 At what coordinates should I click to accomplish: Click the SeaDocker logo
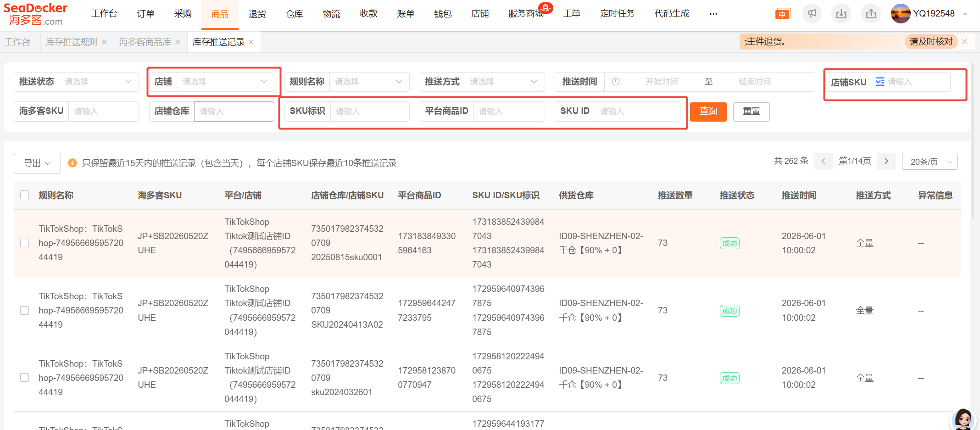pyautogui.click(x=36, y=14)
